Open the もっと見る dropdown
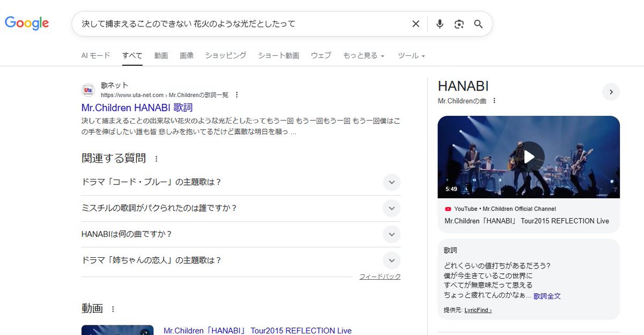 [364, 55]
